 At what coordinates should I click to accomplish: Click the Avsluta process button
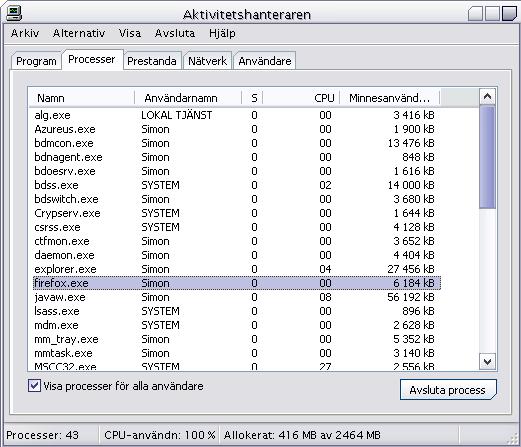448,390
